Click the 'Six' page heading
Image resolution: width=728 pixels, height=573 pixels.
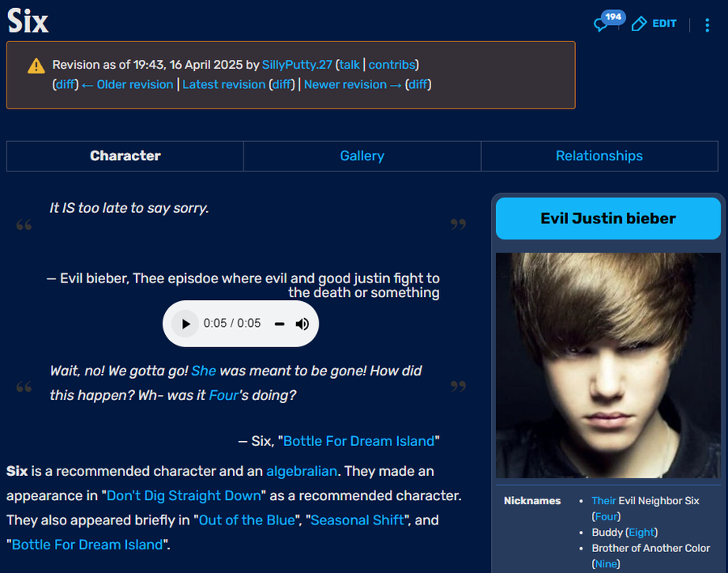[x=28, y=21]
